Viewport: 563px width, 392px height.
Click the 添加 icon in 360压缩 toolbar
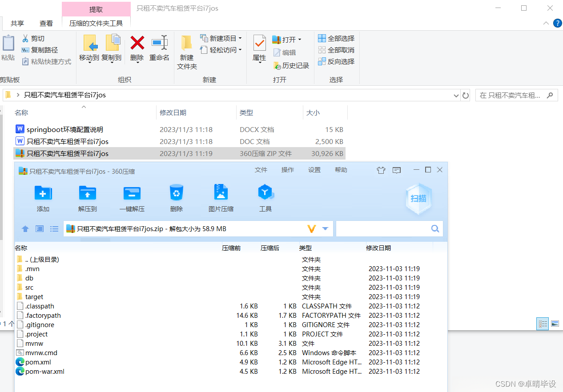click(43, 193)
